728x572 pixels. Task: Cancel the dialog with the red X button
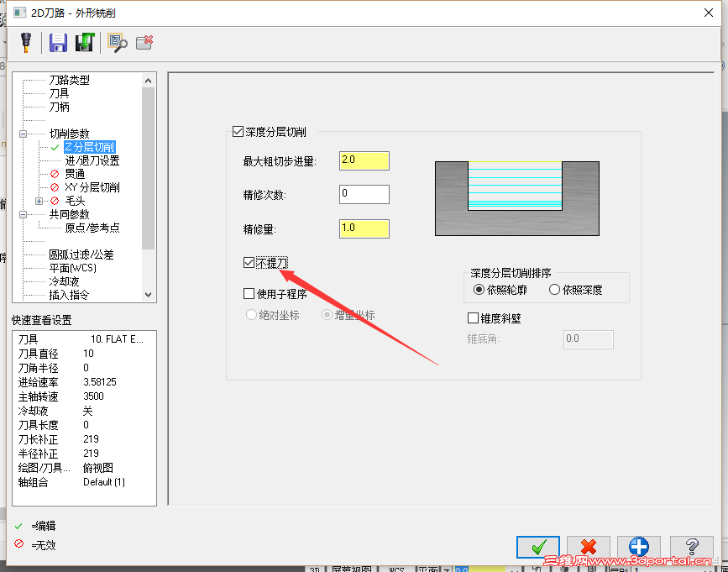tap(588, 547)
